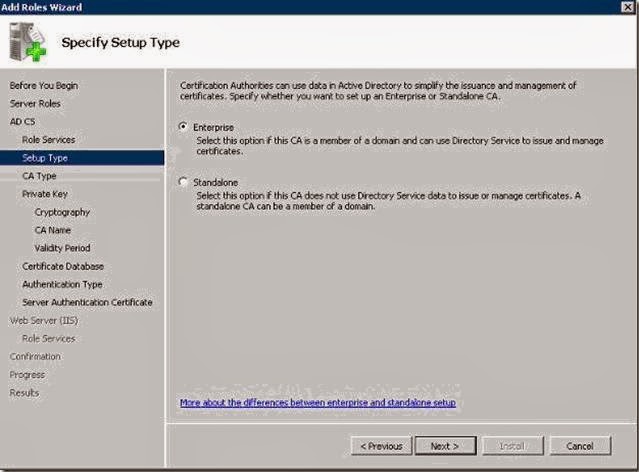
Task: Click the Results step
Action: [24, 393]
